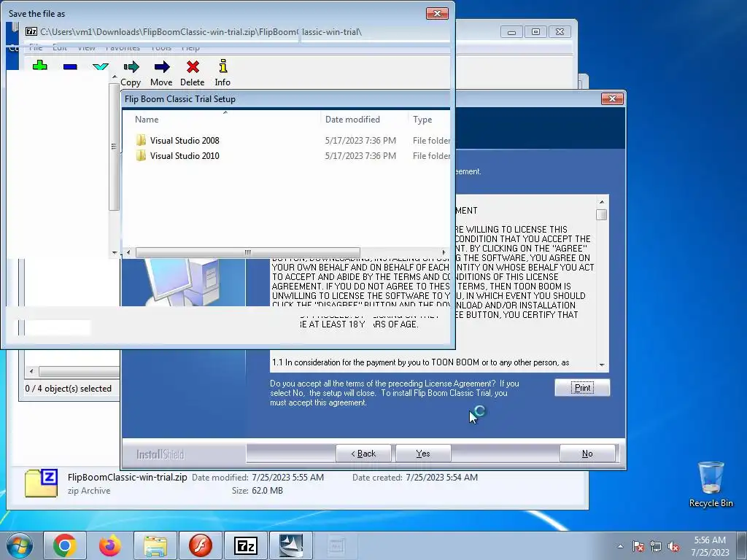The width and height of the screenshot is (747, 560).
Task: Click the yellow Info icon
Action: (222, 66)
